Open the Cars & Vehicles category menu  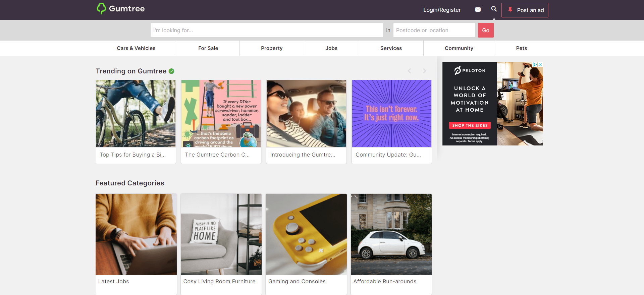tap(136, 48)
